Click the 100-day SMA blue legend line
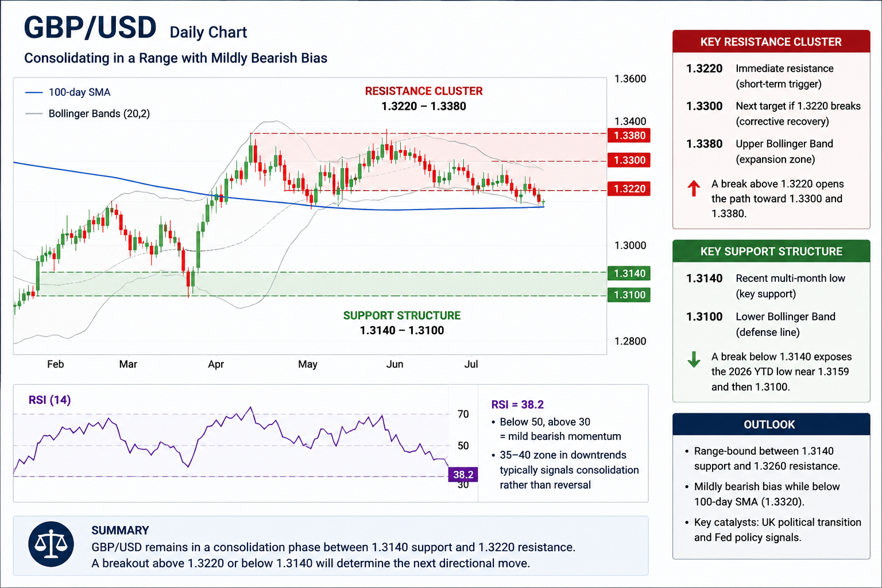Screen dimensions: 882x588 pyautogui.click(x=34, y=92)
